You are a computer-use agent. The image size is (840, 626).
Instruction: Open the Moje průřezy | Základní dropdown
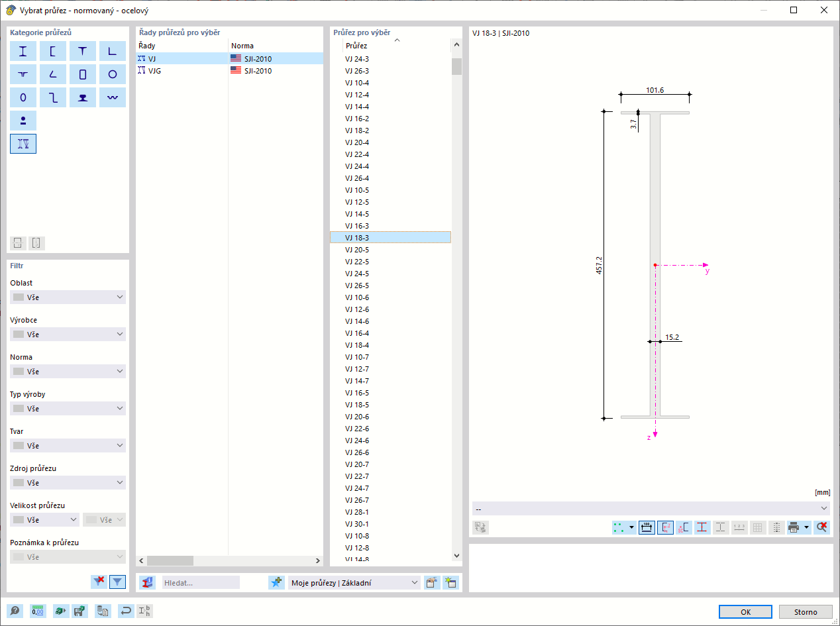[354, 583]
